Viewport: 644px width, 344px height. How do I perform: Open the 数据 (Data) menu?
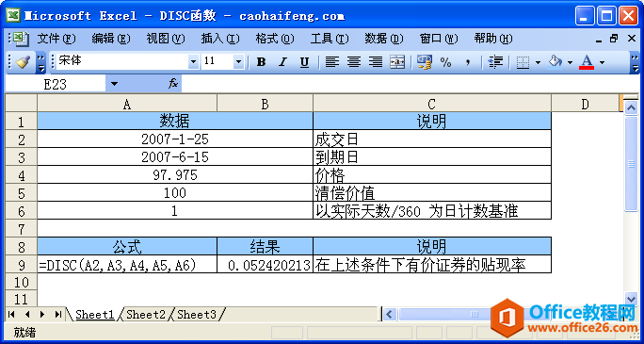(x=384, y=39)
